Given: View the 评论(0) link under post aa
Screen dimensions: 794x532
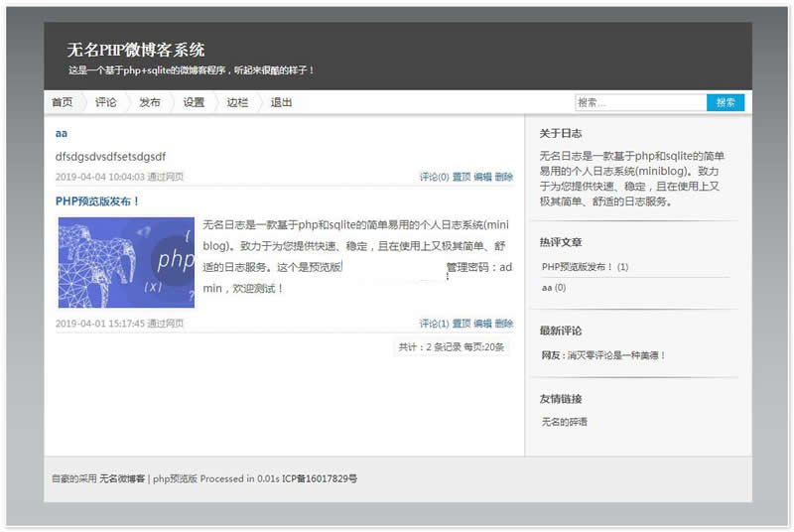Looking at the screenshot, I should click(434, 177).
